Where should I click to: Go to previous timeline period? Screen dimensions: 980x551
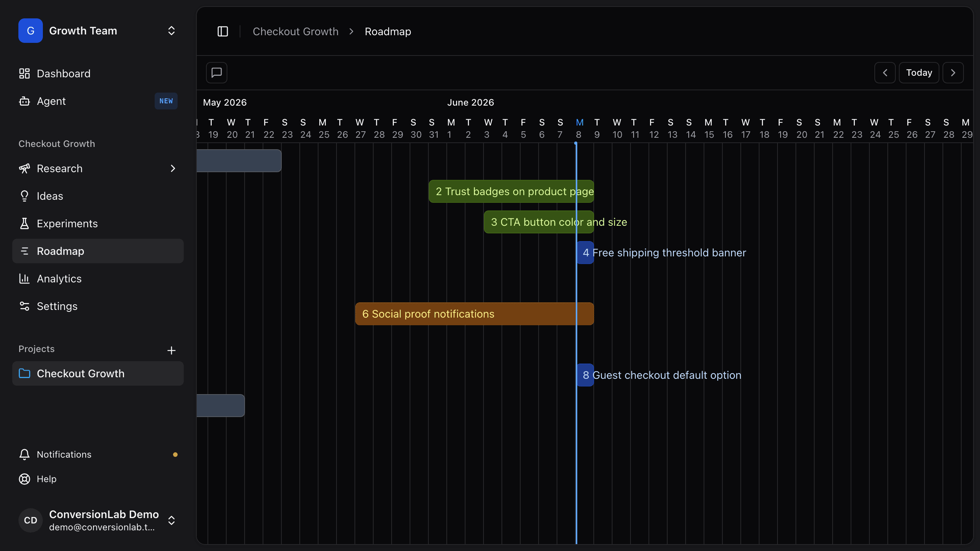tap(885, 73)
